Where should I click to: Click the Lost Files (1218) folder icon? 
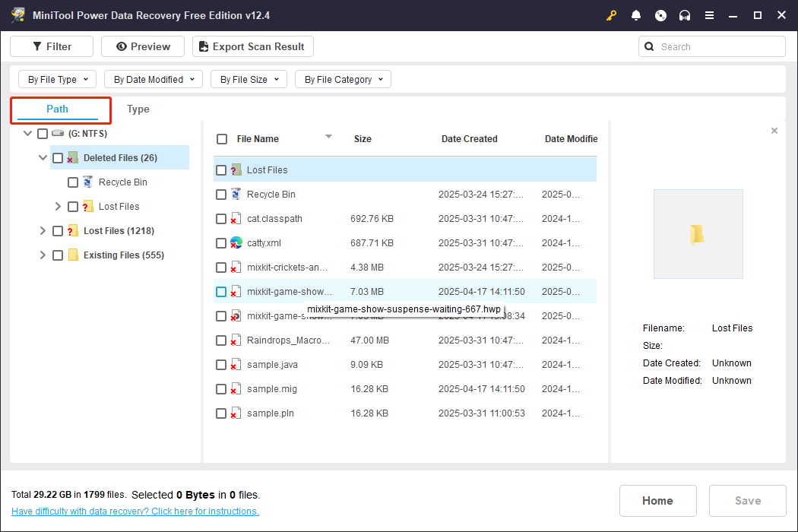tap(73, 230)
